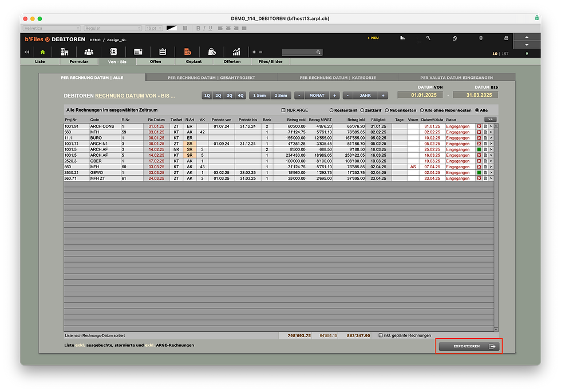Click the EXPORTIEREN button
This screenshot has height=392, width=561.
tap(469, 346)
